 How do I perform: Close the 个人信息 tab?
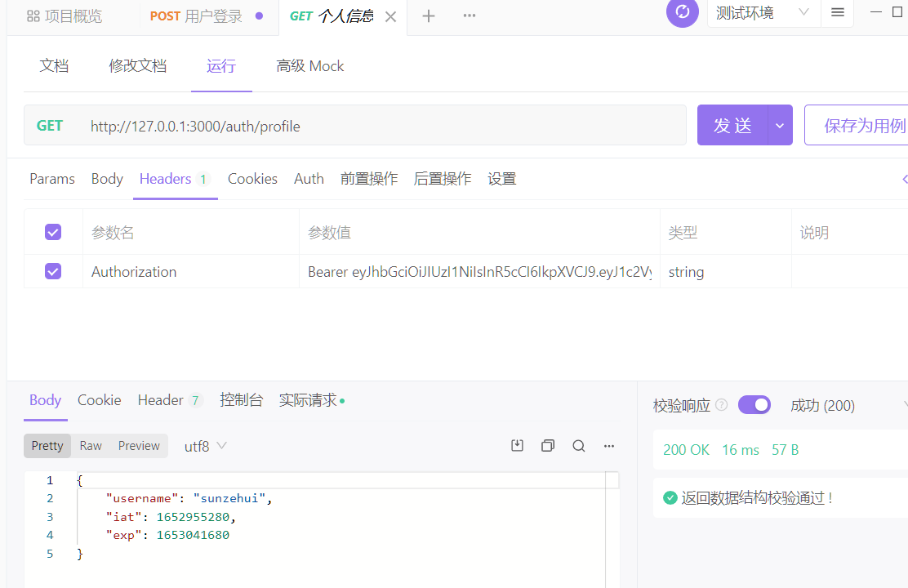pos(391,17)
